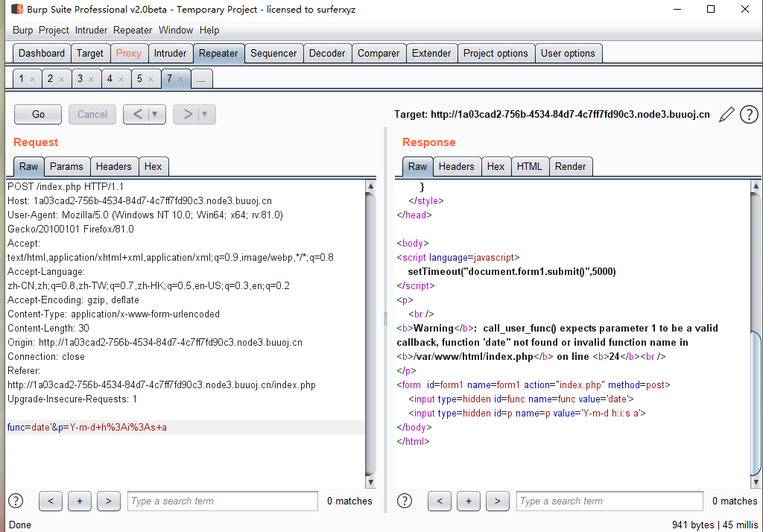Select the response Raw view tab
Viewport: 763px width, 532px height.
[x=417, y=166]
